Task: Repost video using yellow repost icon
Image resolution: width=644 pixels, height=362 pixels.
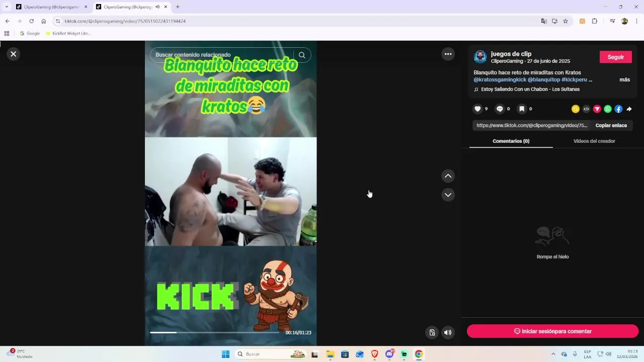Action: (576, 109)
